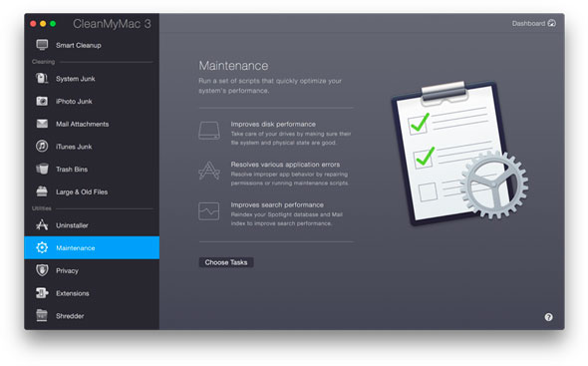Screen dimensions: 588x366
Task: Open the Dashboard link
Action: [534, 23]
